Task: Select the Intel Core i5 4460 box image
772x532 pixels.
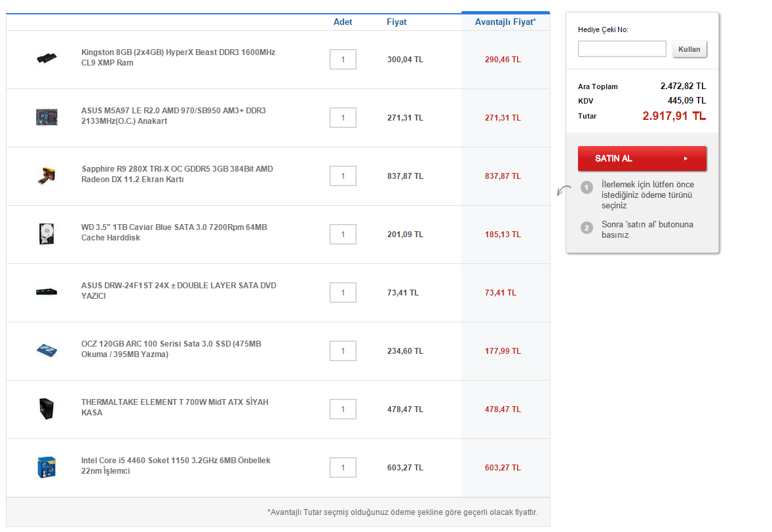Action: click(x=47, y=467)
